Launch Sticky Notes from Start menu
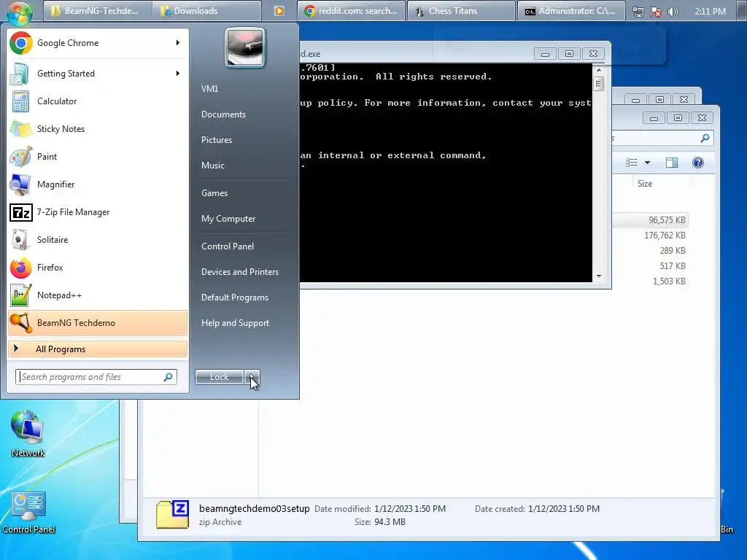The height and width of the screenshot is (560, 747). pyautogui.click(x=98, y=129)
